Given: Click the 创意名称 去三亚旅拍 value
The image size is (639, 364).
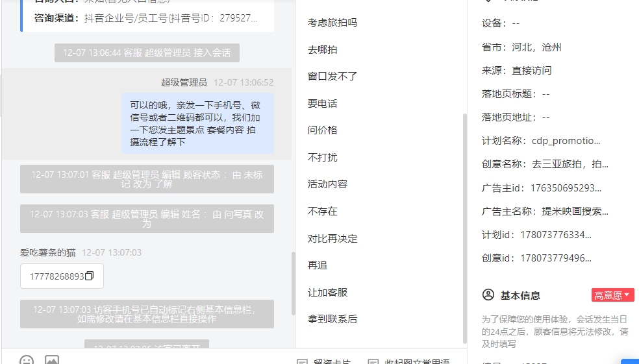Looking at the screenshot, I should coord(570,164).
